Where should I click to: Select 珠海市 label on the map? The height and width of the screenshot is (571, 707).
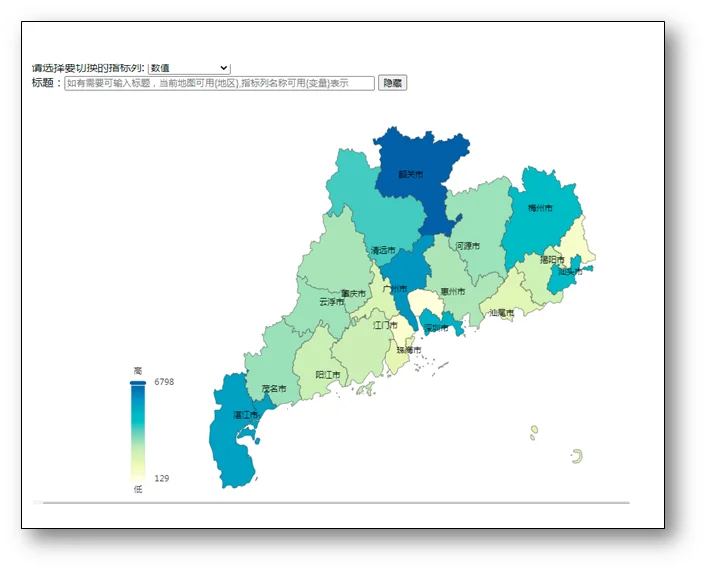(409, 350)
